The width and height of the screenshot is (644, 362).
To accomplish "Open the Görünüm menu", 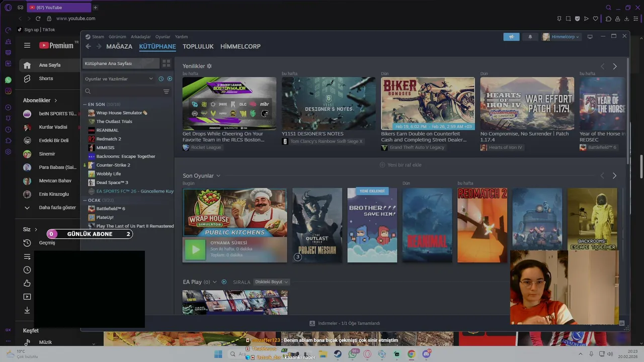I will 117,37.
